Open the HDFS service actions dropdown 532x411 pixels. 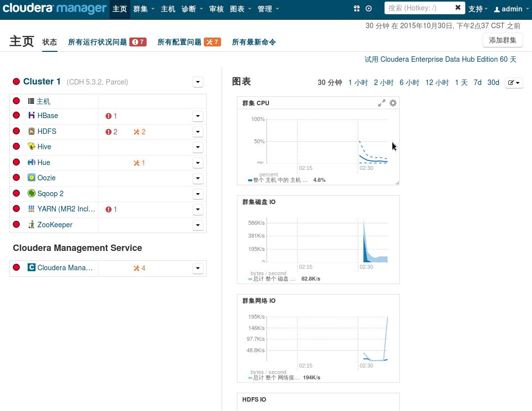pos(197,132)
